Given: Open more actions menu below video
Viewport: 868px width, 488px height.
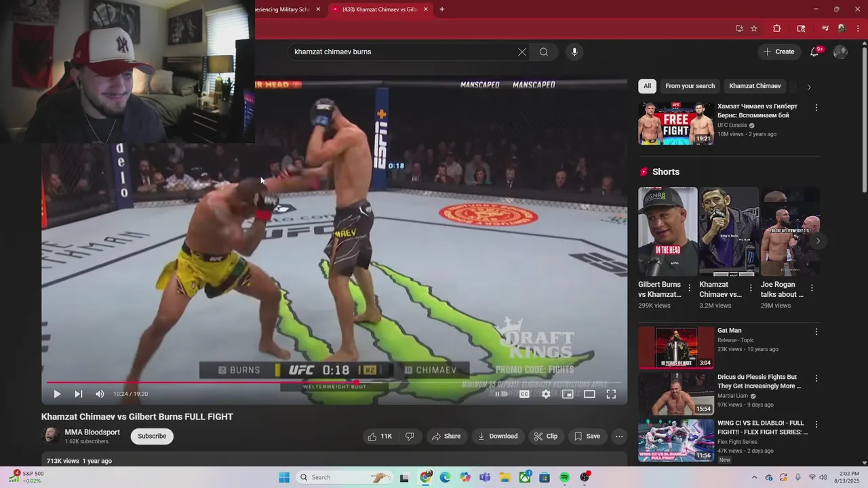Looking at the screenshot, I should (x=619, y=436).
